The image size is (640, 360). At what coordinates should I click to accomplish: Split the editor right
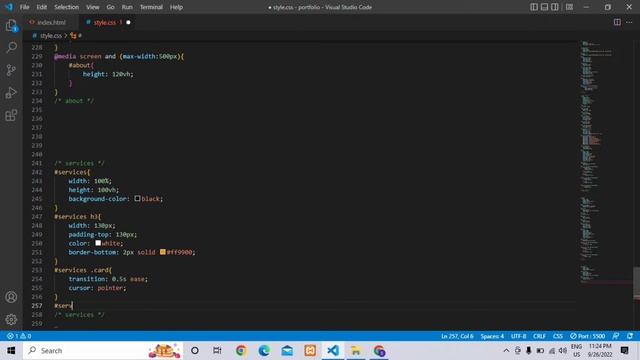click(617, 22)
